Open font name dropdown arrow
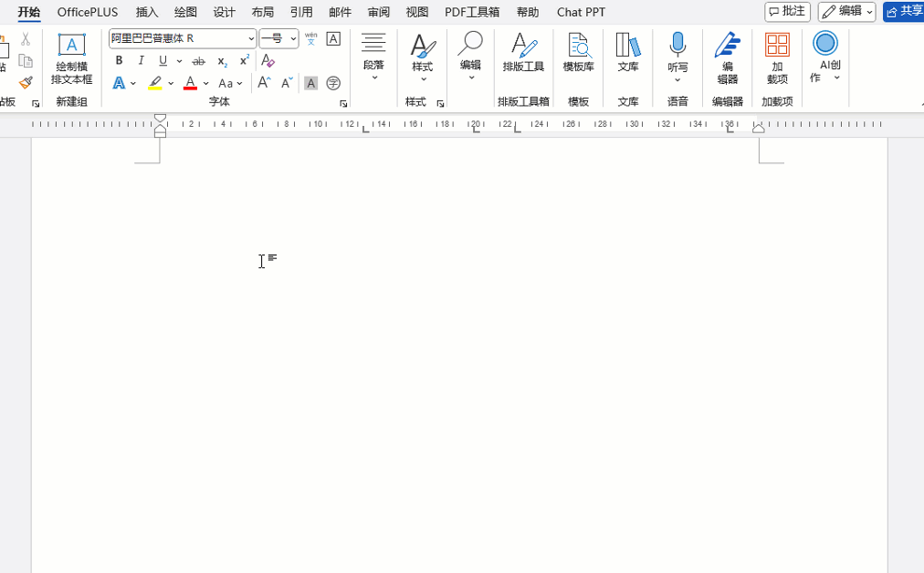The width and height of the screenshot is (924, 573). [x=251, y=39]
